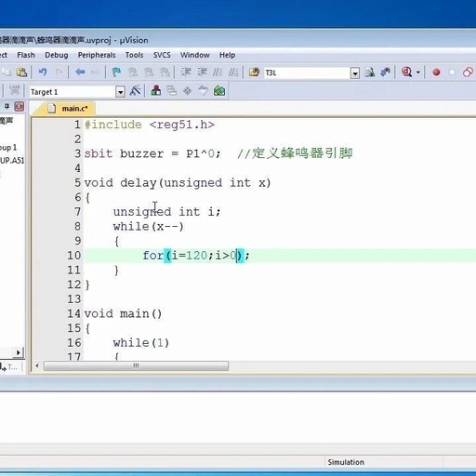
Task: Click 'sbit buzzer = P1^0;' on line 3
Action: click(x=152, y=153)
